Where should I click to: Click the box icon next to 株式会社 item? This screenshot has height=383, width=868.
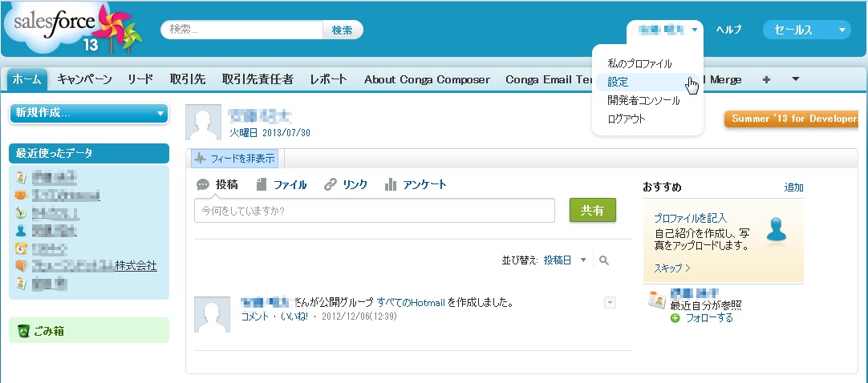[21, 266]
